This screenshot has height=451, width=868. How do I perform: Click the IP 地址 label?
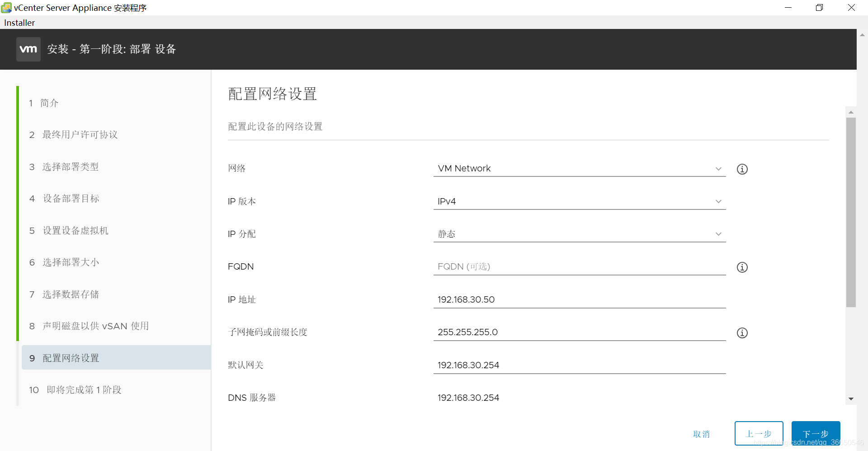(242, 299)
